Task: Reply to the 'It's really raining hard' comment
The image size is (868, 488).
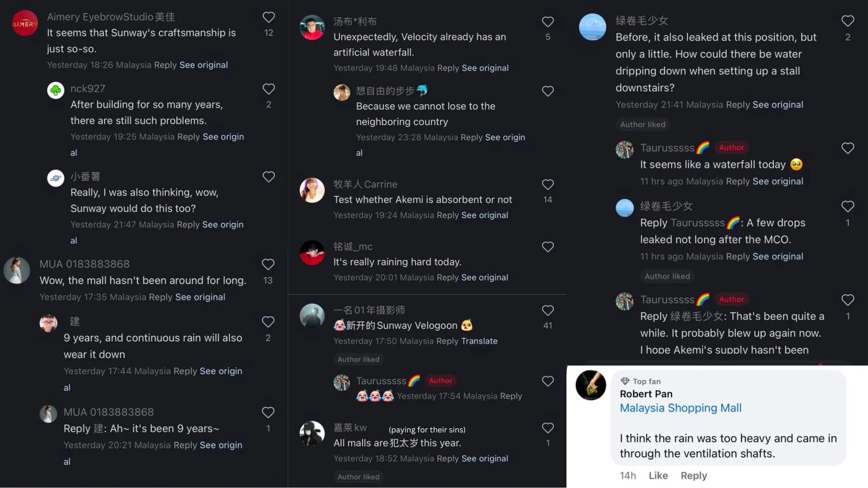Action: (x=448, y=277)
